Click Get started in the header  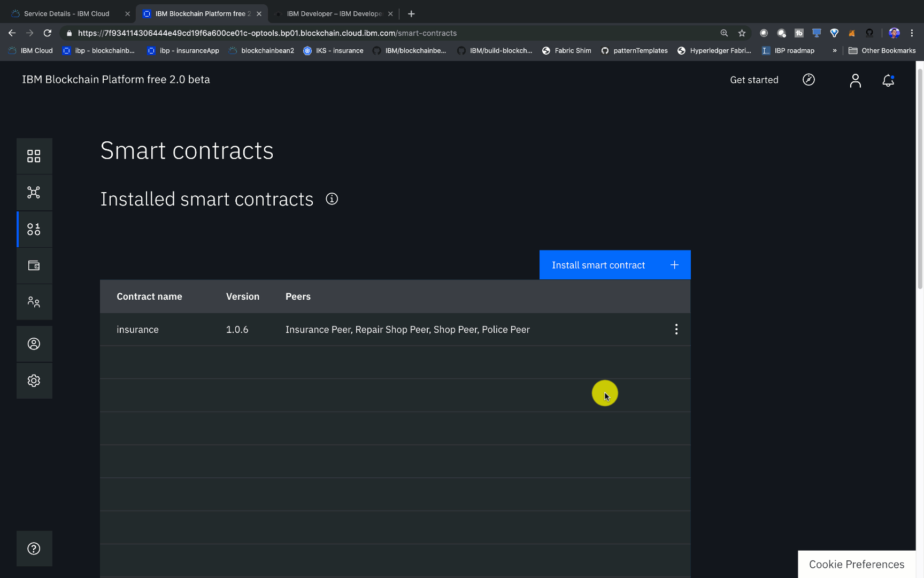(x=754, y=80)
